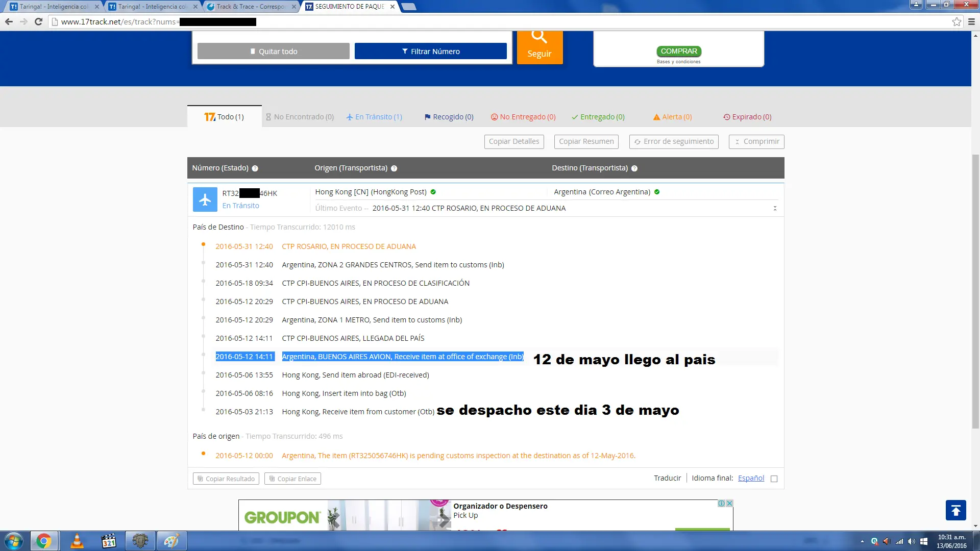Click next arrow in Groupon ad carousel
The image size is (980, 551).
point(444,520)
